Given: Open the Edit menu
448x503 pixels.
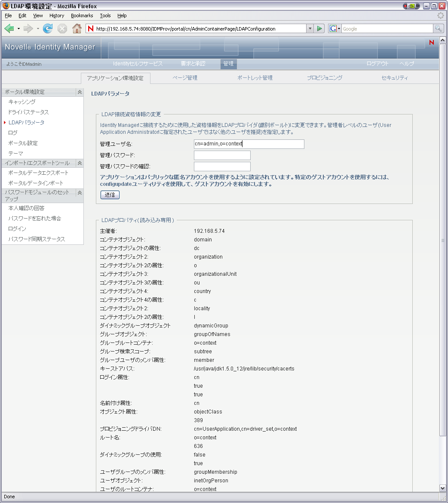Looking at the screenshot, I should coord(22,15).
